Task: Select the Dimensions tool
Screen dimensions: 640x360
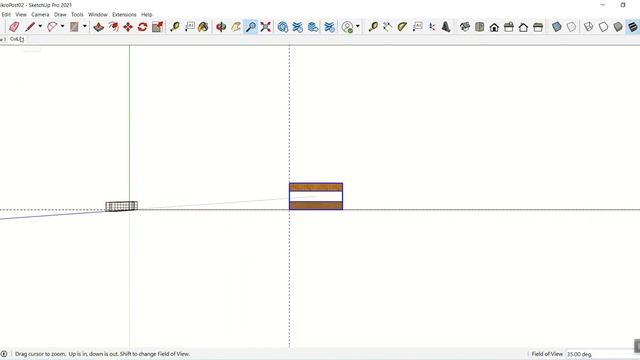Action: (x=387, y=27)
